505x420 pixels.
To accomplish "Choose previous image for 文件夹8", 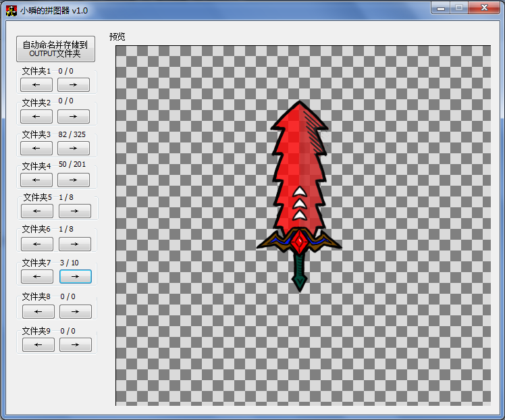I will 38,311.
